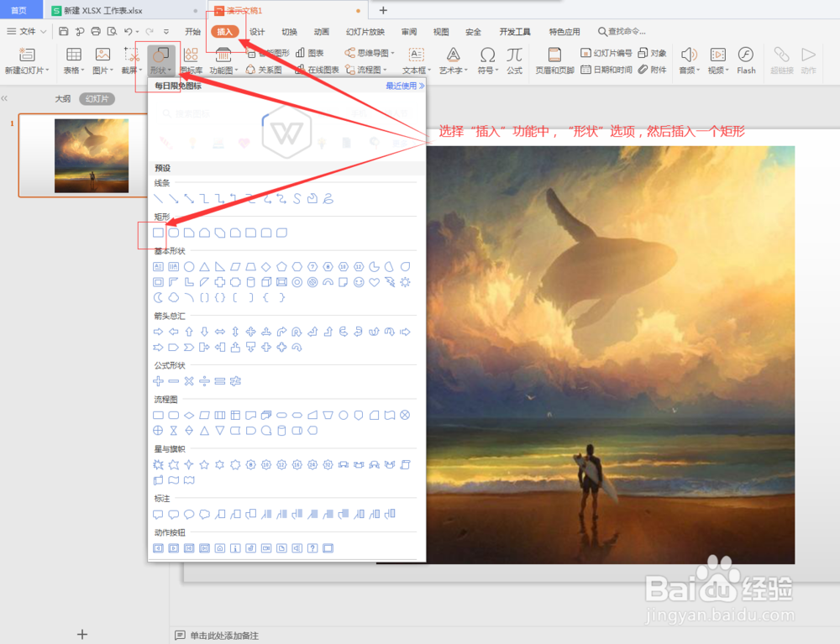Select the triangle shape under 基本形状

point(205,267)
